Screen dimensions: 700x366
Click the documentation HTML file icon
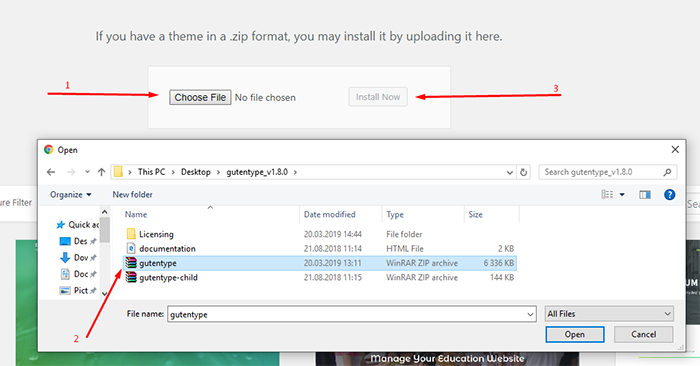coord(131,248)
